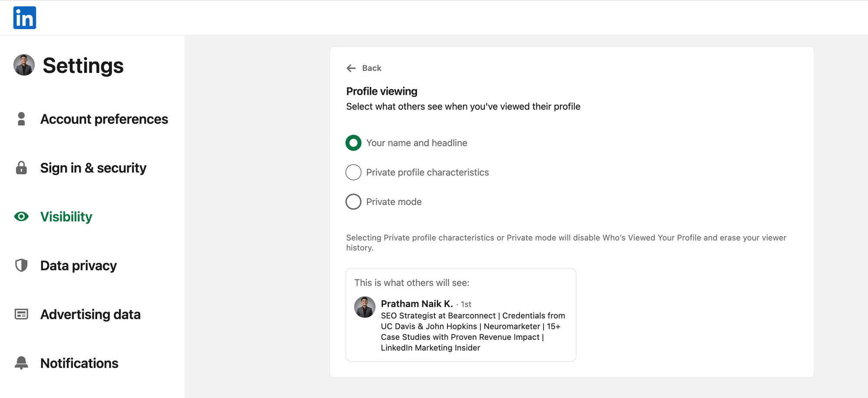Click the Pratham Naik K. name in preview
The width and height of the screenshot is (868, 398).
click(x=417, y=304)
